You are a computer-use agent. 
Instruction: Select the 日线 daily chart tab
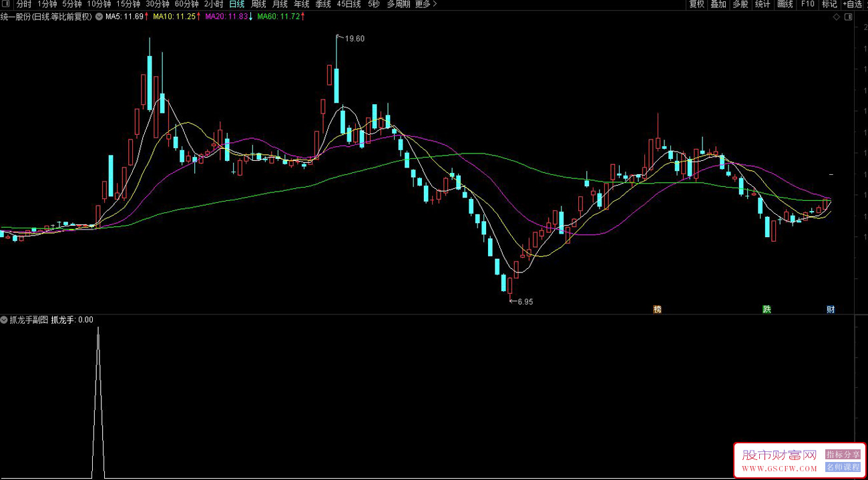237,4
